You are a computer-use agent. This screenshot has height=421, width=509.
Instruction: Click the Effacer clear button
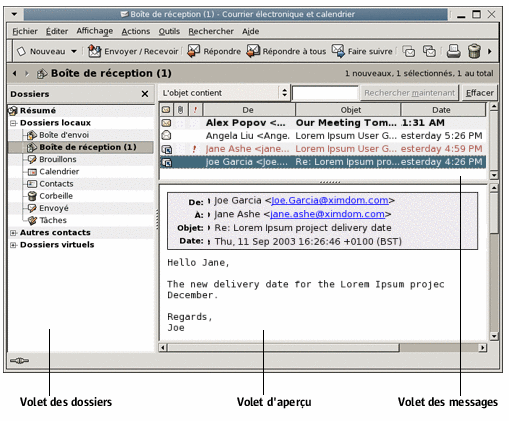coord(479,93)
